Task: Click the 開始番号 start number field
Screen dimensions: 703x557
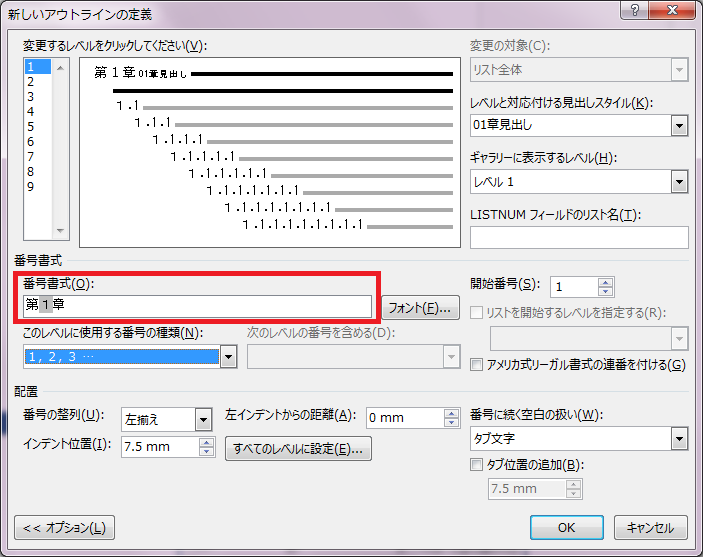Action: 574,287
